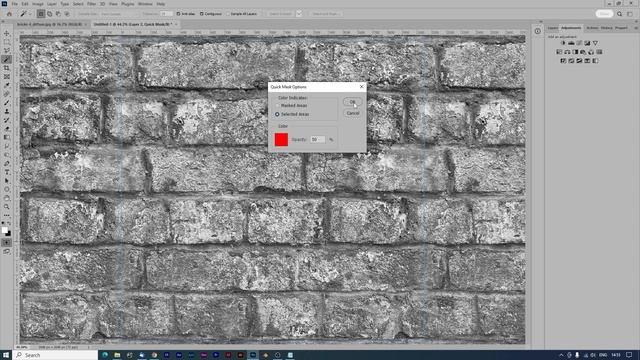Select the Lasso tool
The image size is (640, 360).
coord(7,51)
